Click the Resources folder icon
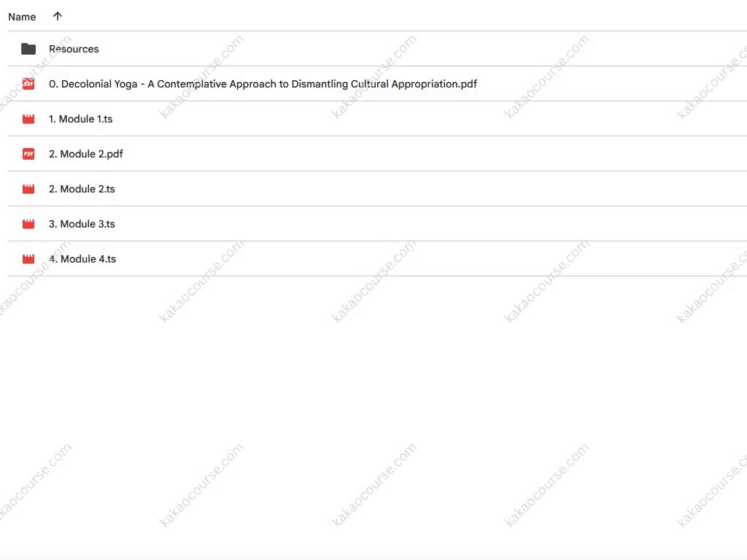This screenshot has height=560, width=747. point(28,49)
